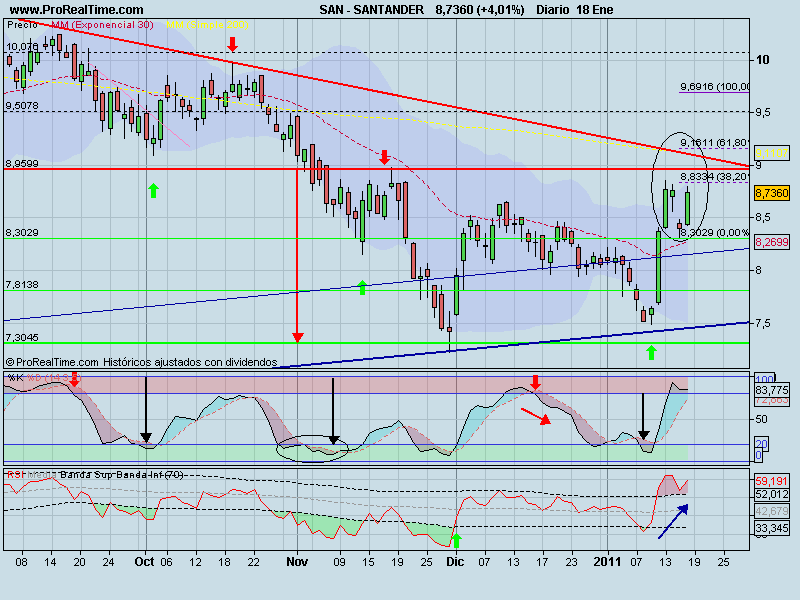Click the 24 date before Oct
The width and height of the screenshot is (800, 600).
point(108,562)
